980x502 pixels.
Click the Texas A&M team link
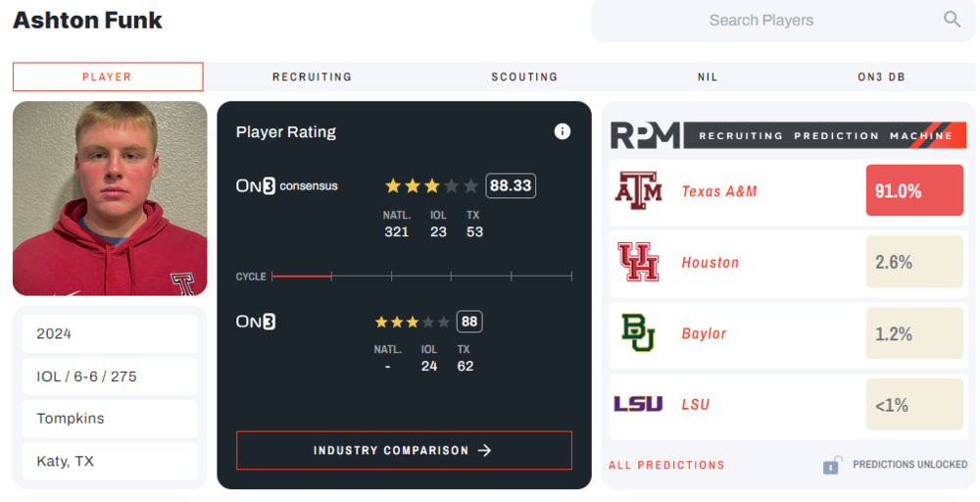pyautogui.click(x=719, y=192)
